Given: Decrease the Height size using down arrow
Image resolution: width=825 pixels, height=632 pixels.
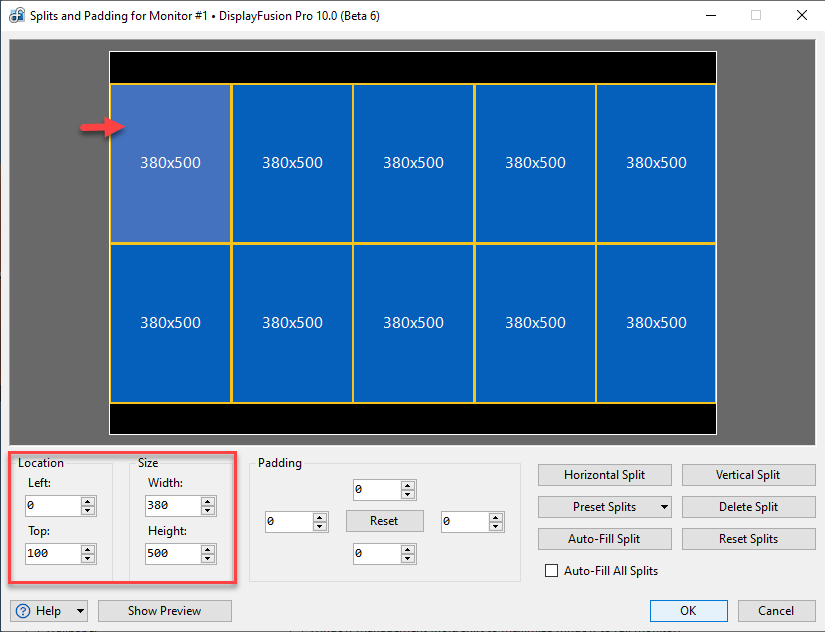Looking at the screenshot, I should (x=208, y=558).
